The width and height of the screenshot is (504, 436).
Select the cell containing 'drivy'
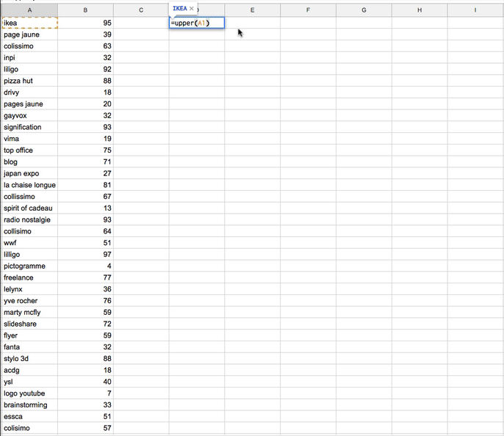[29, 92]
